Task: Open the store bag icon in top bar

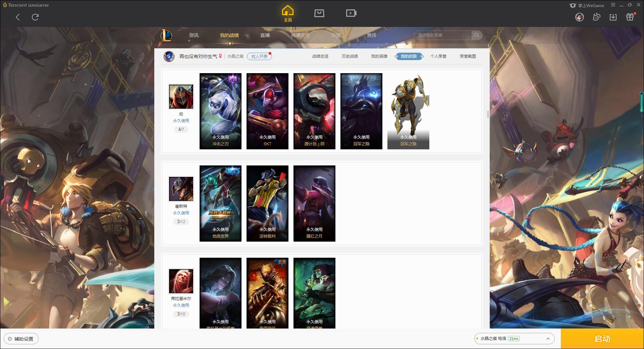Action: click(319, 13)
